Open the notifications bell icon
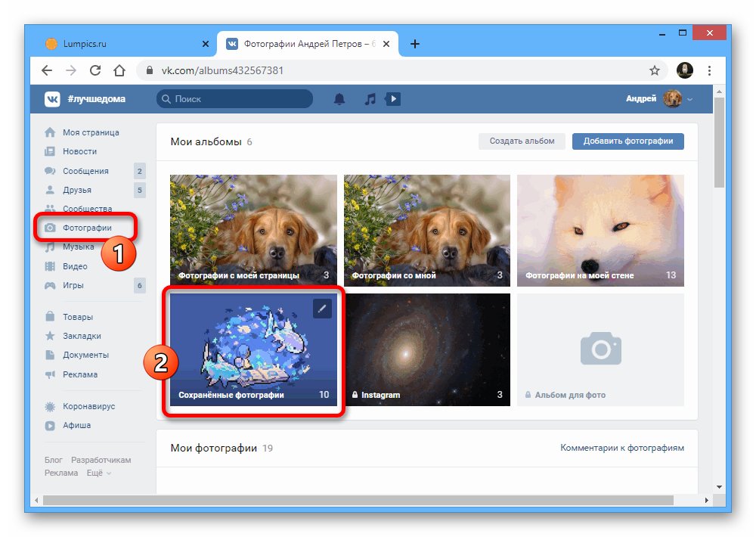Screen dimensions: 756x537 [x=339, y=99]
